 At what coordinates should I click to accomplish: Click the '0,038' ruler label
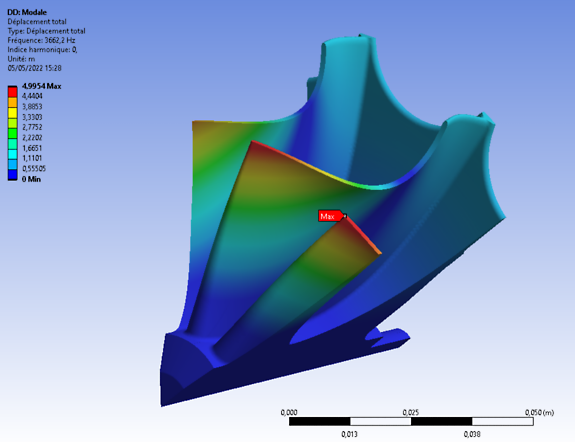[x=472, y=434]
